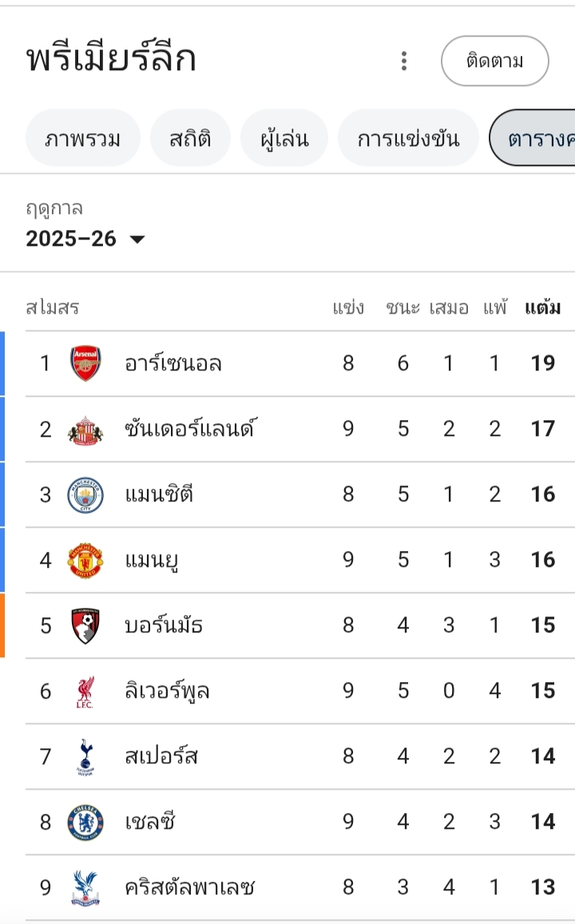The width and height of the screenshot is (575, 924).
Task: Open the การแข่งขัน matches tab
Action: coord(408,138)
